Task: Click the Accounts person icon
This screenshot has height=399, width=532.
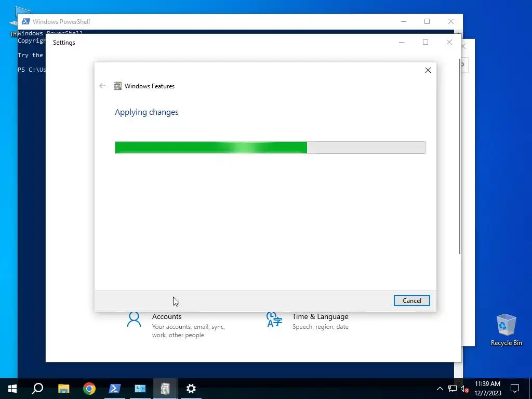Action: point(134,320)
